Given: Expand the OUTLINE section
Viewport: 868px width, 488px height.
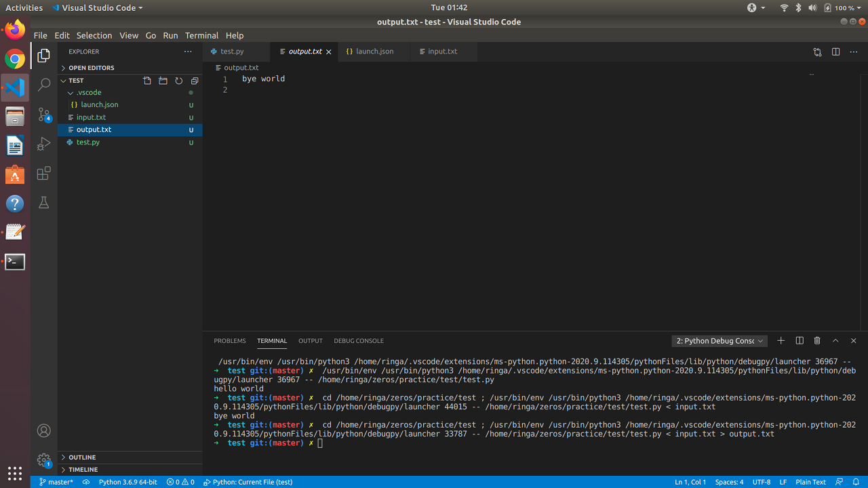Looking at the screenshot, I should click(x=130, y=457).
